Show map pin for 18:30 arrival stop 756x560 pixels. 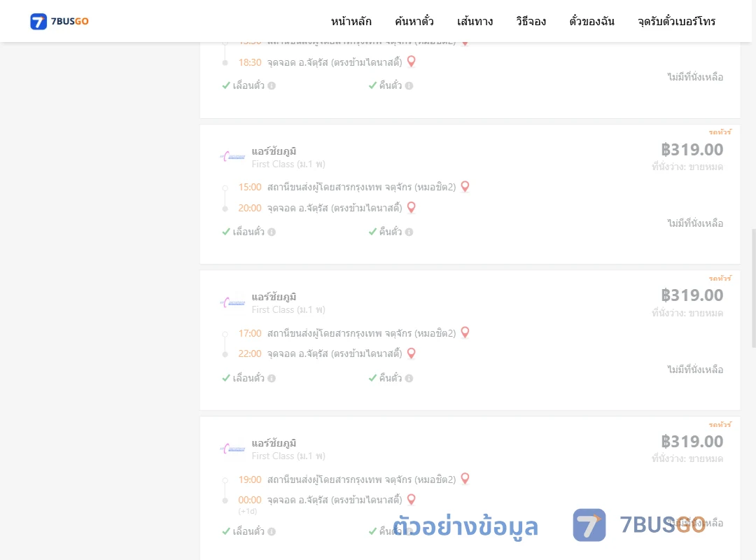click(412, 62)
